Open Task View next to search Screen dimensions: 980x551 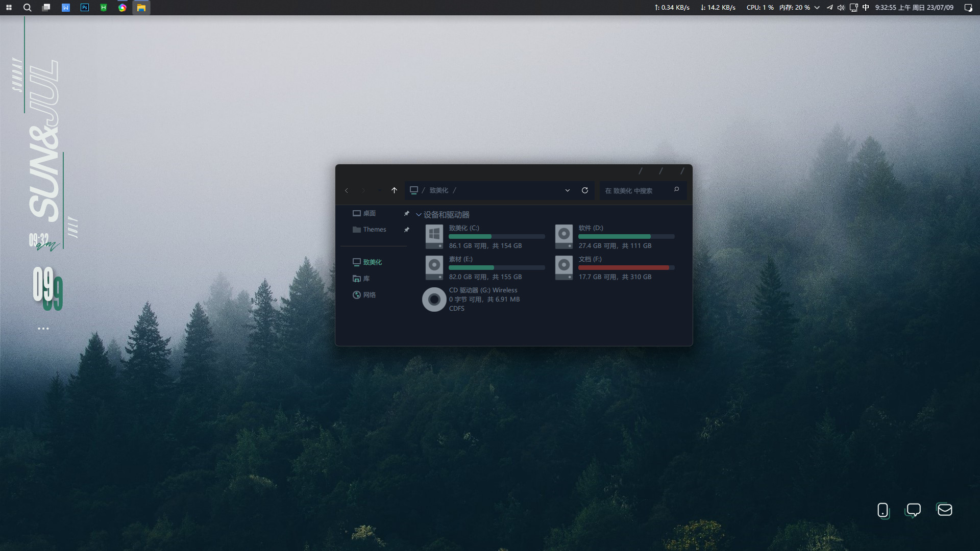46,8
